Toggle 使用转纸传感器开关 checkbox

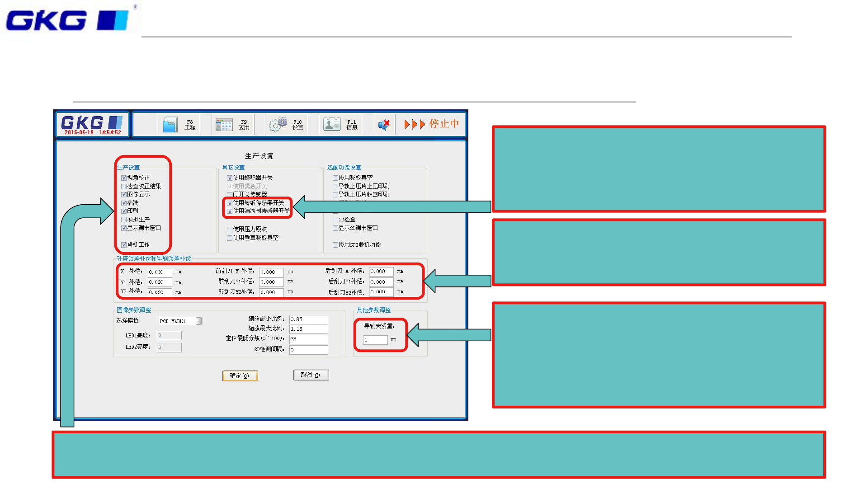point(230,203)
